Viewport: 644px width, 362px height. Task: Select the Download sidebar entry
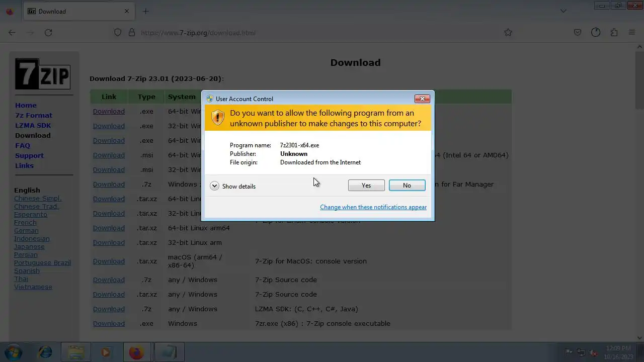[33, 135]
